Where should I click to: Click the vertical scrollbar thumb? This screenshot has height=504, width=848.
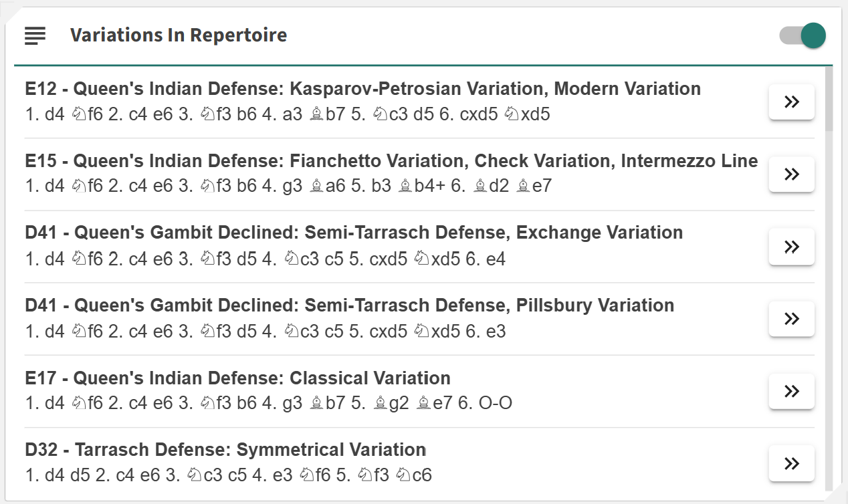pos(829,99)
